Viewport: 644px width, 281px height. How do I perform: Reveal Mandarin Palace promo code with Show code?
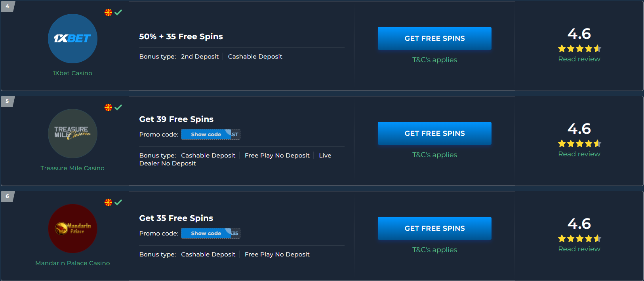click(x=206, y=234)
